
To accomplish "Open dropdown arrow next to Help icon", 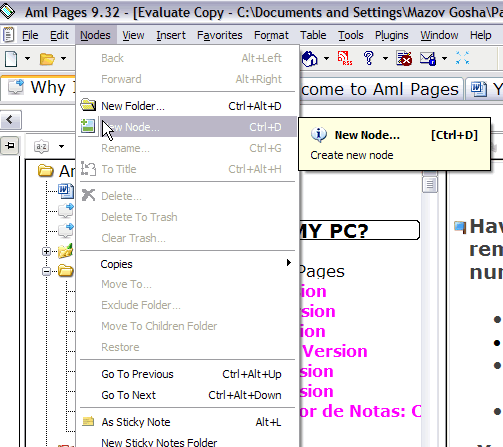I will 385,59.
